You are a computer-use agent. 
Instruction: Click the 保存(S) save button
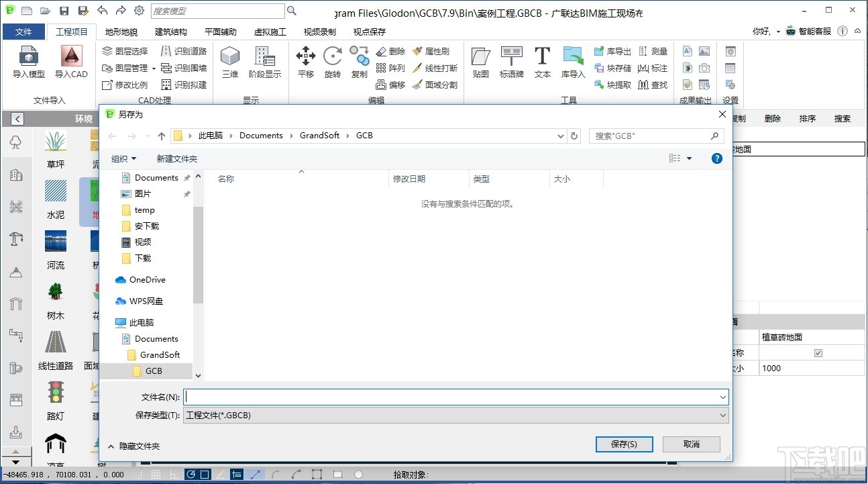[x=624, y=444]
